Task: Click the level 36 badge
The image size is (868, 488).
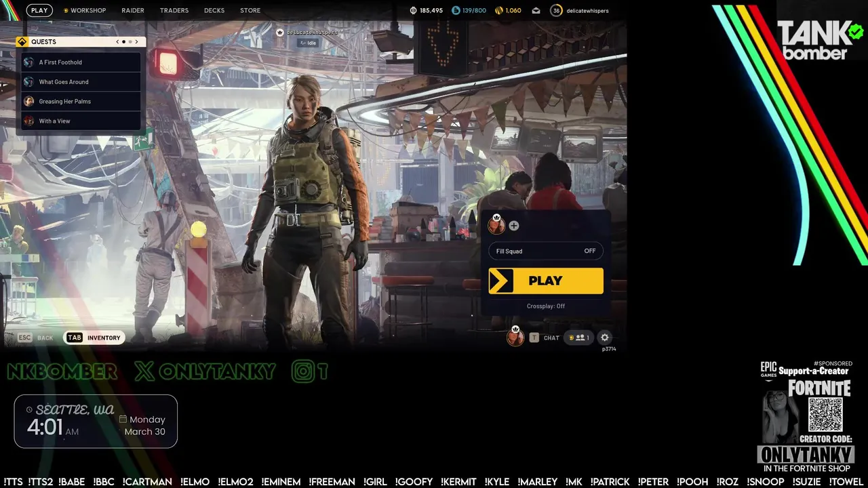Action: (556, 10)
